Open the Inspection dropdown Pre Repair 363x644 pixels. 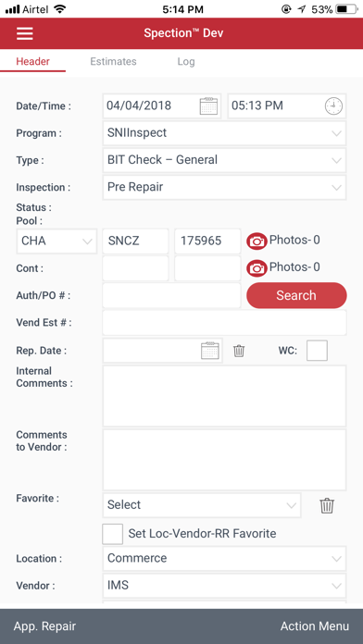tap(224, 187)
